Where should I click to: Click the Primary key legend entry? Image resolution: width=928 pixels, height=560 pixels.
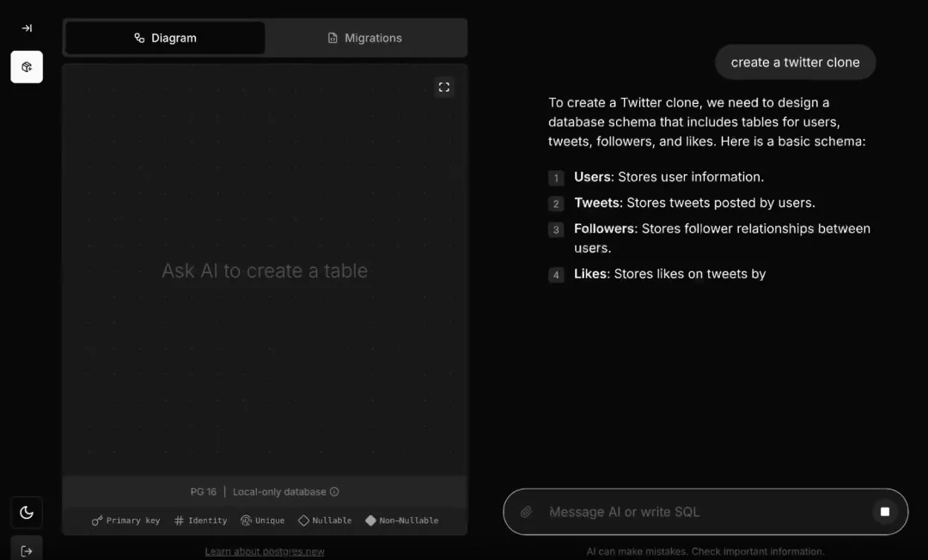click(x=126, y=520)
